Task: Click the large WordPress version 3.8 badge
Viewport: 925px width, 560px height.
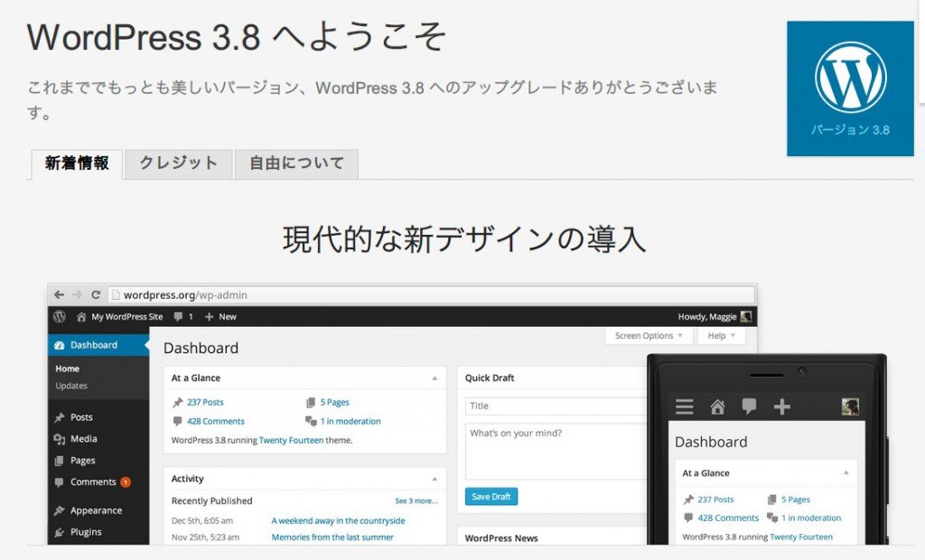Action: [850, 89]
